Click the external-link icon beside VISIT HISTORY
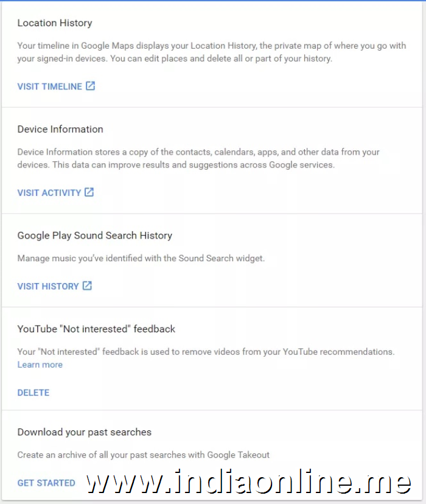The image size is (426, 504). point(88,285)
